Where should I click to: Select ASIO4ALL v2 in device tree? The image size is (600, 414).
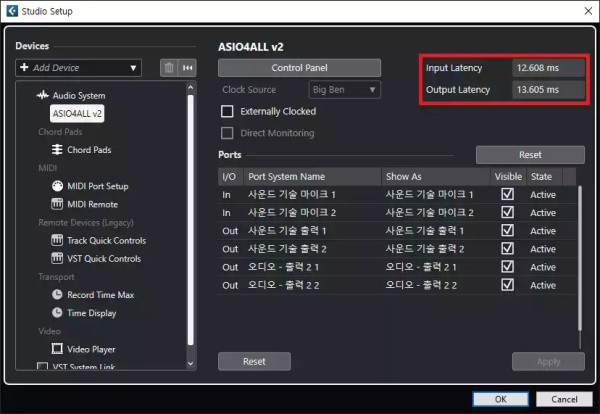click(77, 114)
